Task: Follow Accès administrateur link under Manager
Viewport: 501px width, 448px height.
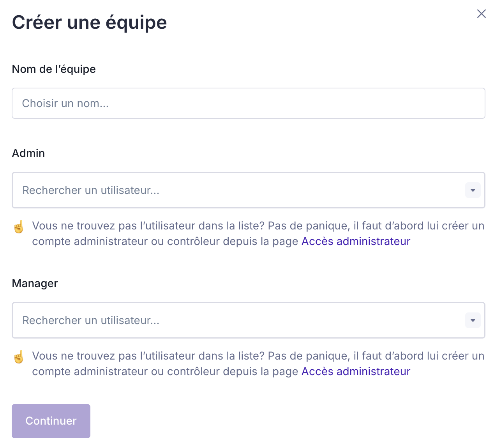Action: point(356,372)
